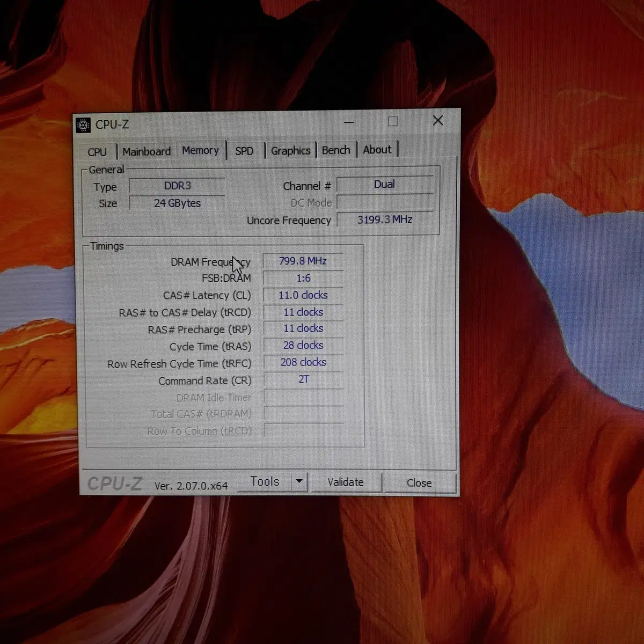Click the Timings group label
Viewport: 644px width, 644px height.
[x=107, y=246]
